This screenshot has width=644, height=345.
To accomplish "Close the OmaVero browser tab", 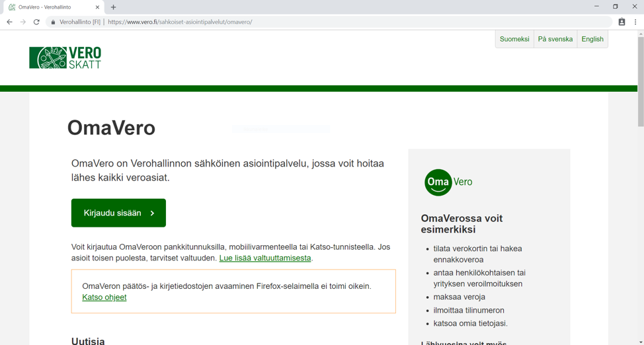I will pos(98,7).
